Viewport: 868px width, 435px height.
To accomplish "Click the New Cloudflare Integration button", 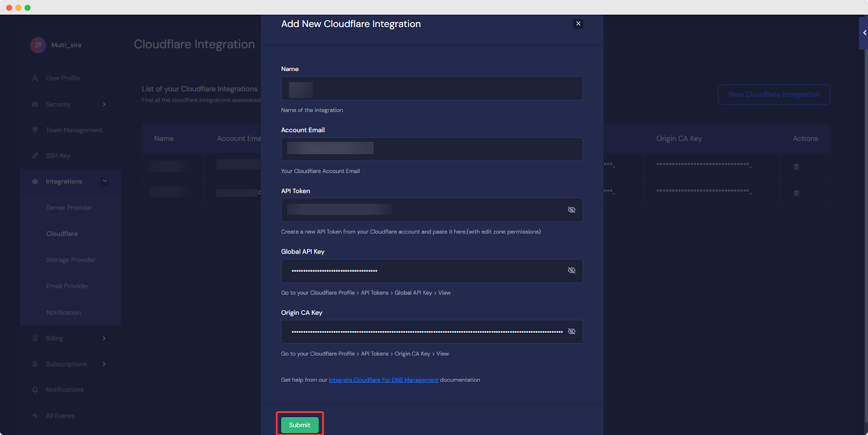I will (774, 94).
